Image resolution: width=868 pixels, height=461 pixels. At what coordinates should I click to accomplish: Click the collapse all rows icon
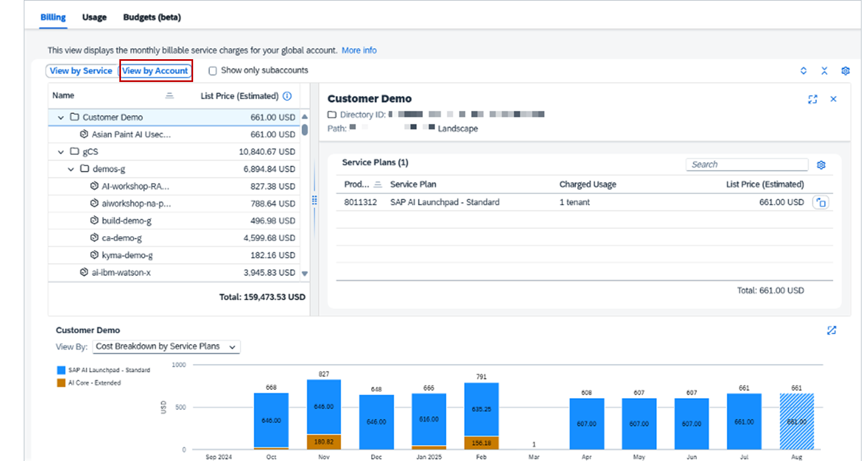(x=824, y=71)
